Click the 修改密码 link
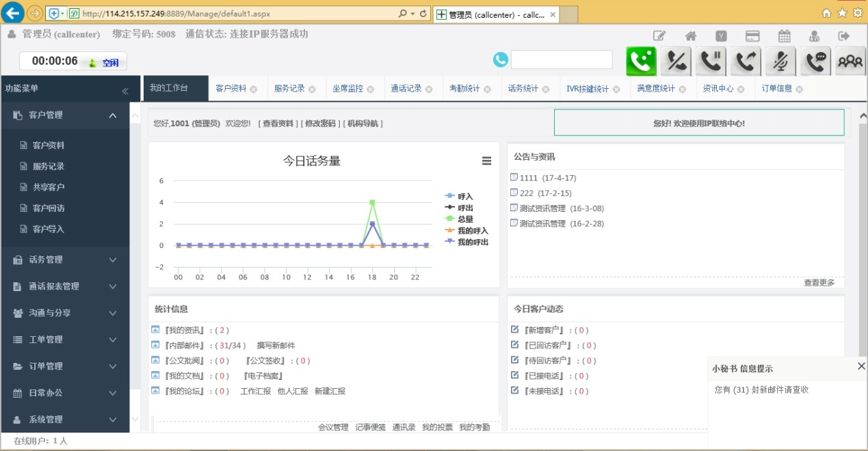 tap(320, 124)
